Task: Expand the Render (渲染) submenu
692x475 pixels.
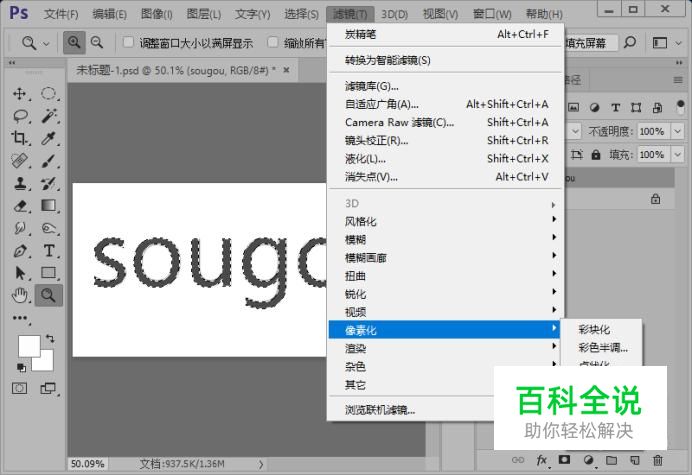Action: (x=445, y=348)
